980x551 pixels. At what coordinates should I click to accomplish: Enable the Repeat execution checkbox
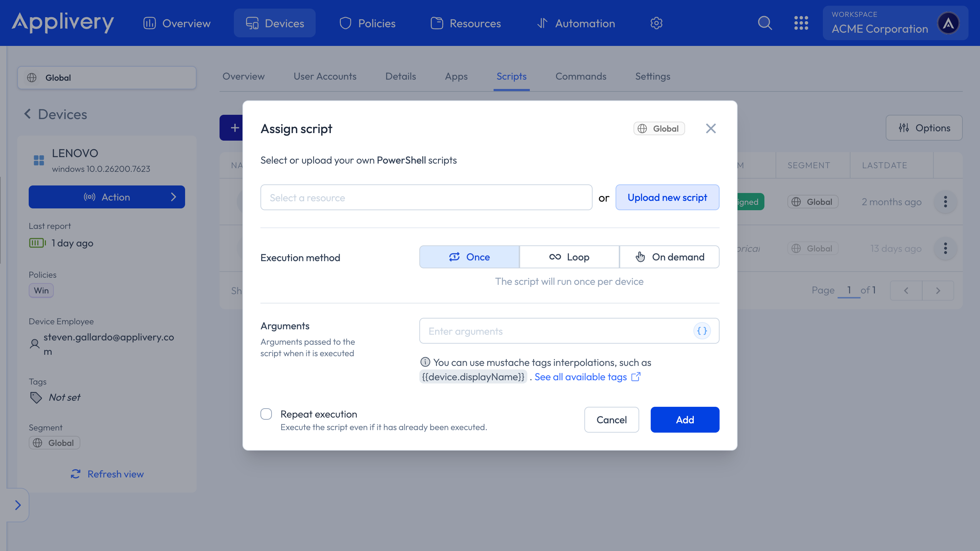tap(266, 414)
